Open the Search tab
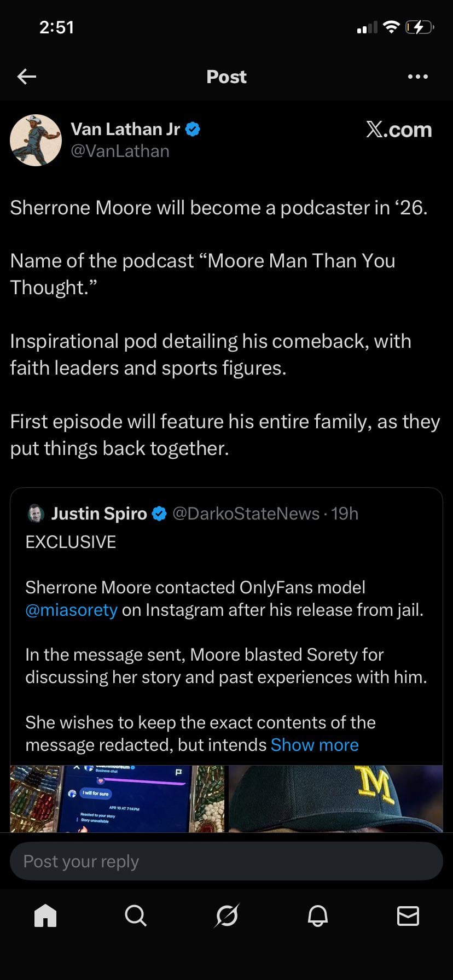 tap(136, 915)
